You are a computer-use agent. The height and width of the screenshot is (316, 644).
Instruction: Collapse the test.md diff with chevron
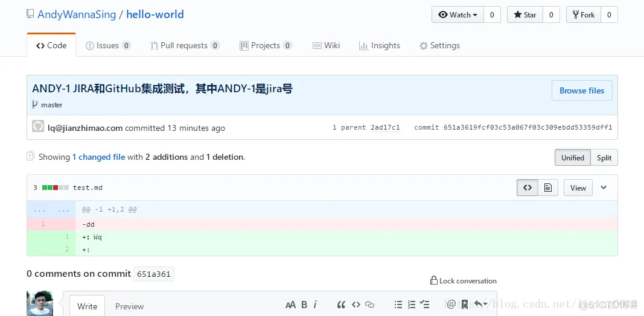coord(604,188)
